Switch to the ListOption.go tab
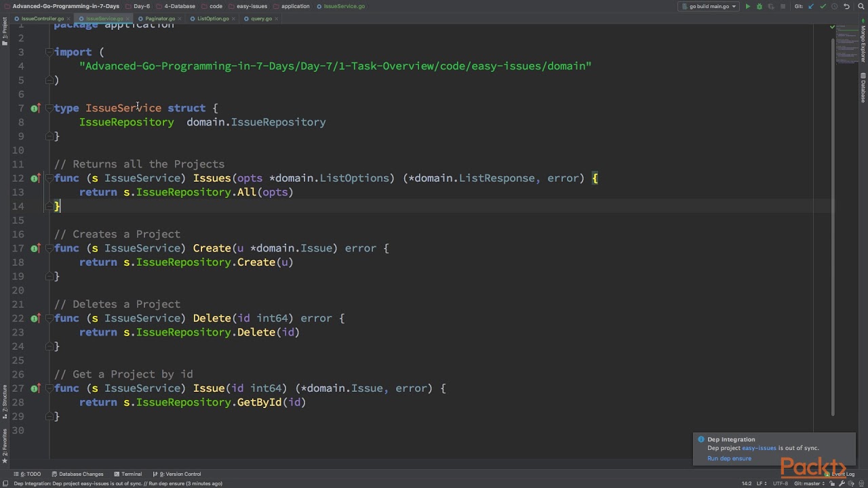This screenshot has width=868, height=488. tap(212, 18)
